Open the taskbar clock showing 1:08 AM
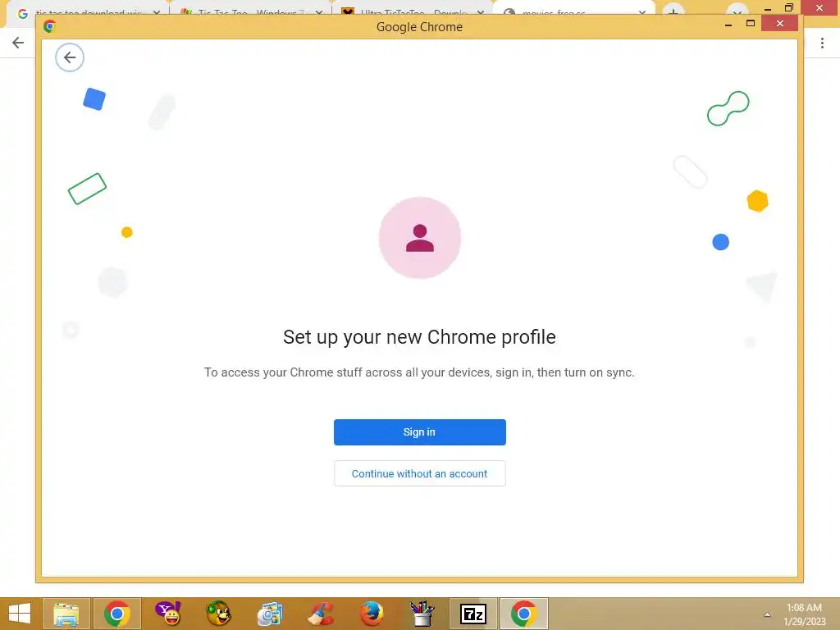Viewport: 840px width, 630px height. (x=805, y=614)
